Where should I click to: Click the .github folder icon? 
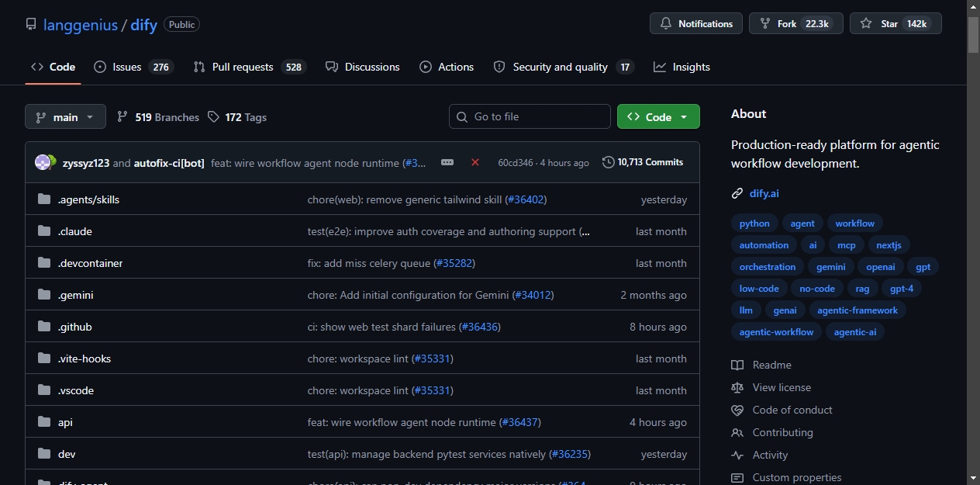point(44,327)
